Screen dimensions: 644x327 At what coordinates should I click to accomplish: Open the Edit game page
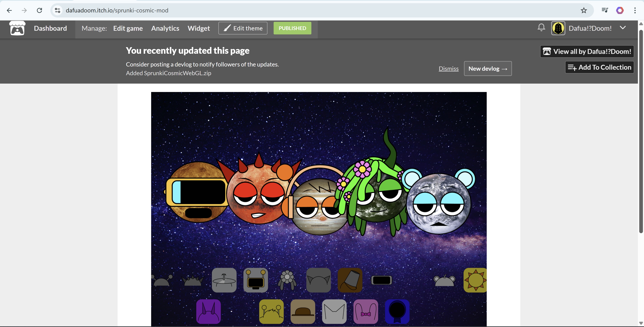pyautogui.click(x=128, y=28)
